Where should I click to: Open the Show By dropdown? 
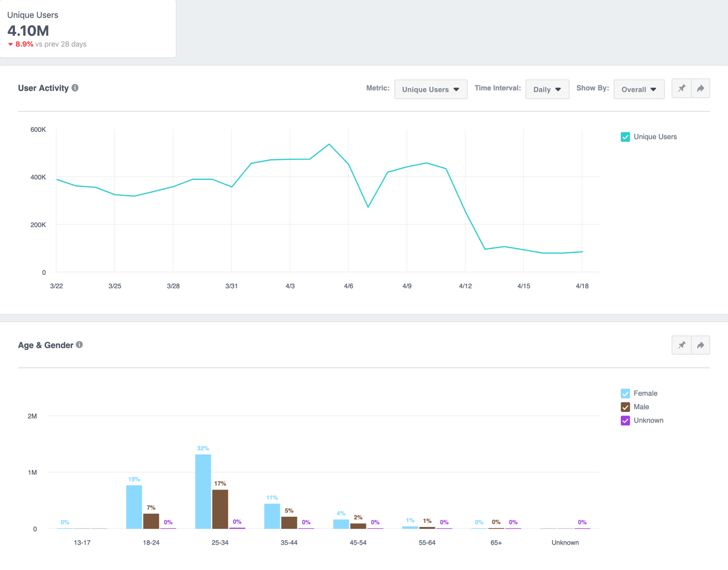pos(639,89)
